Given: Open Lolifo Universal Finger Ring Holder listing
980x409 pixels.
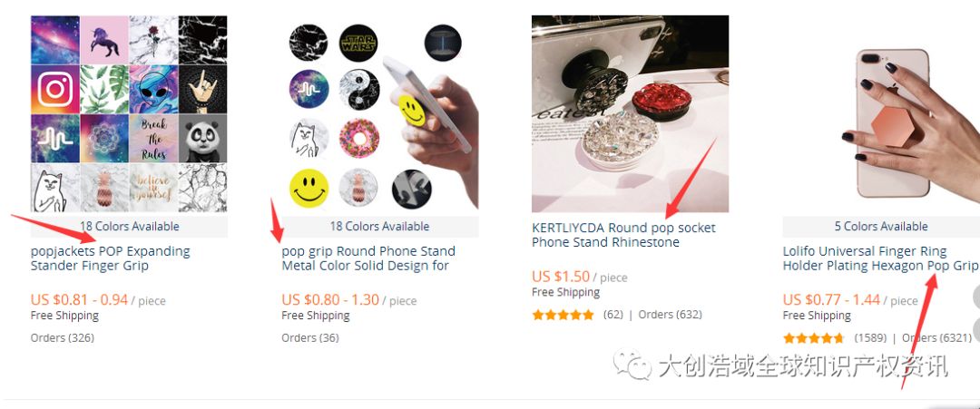Looking at the screenshot, I should (878, 258).
